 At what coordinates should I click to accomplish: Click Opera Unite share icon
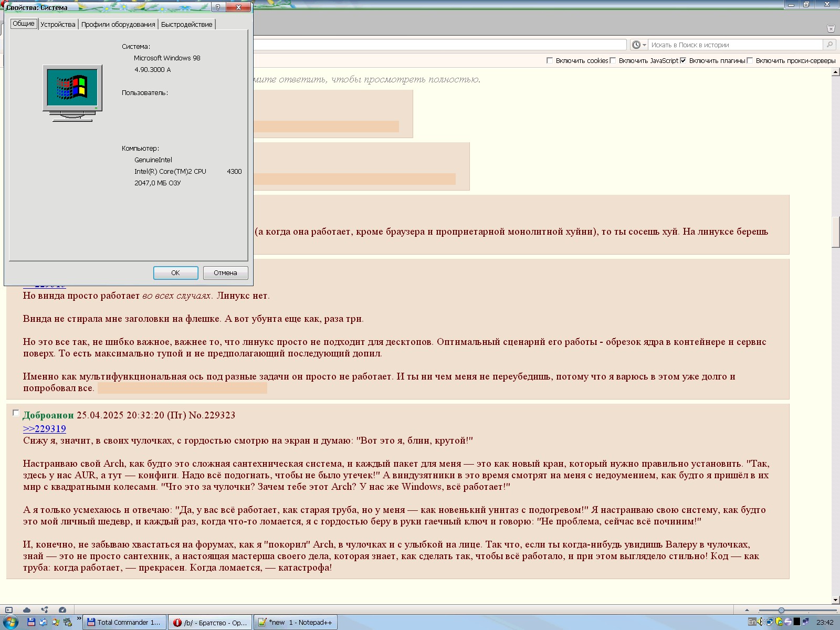click(45, 610)
